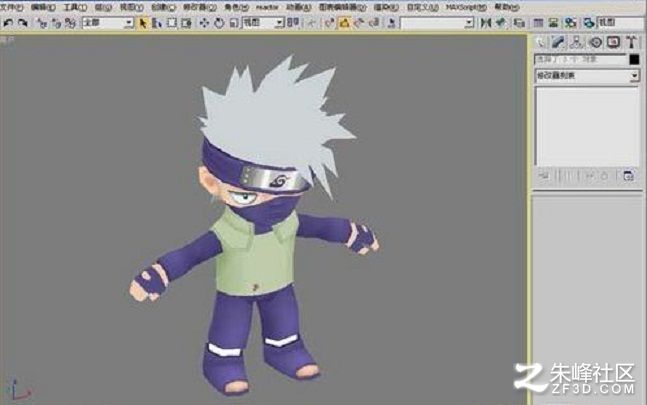Open the 修改器 (Modifiers) menu
This screenshot has width=647, height=405.
pos(200,7)
